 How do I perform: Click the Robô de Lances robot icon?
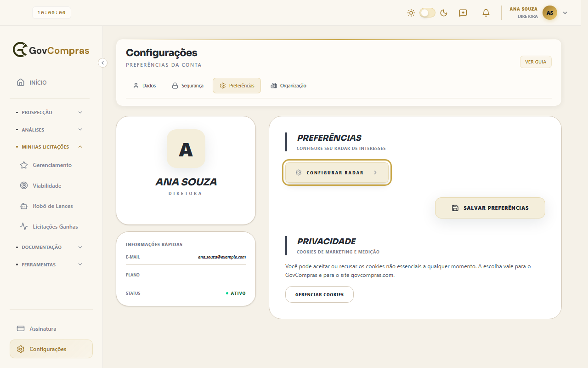point(24,206)
